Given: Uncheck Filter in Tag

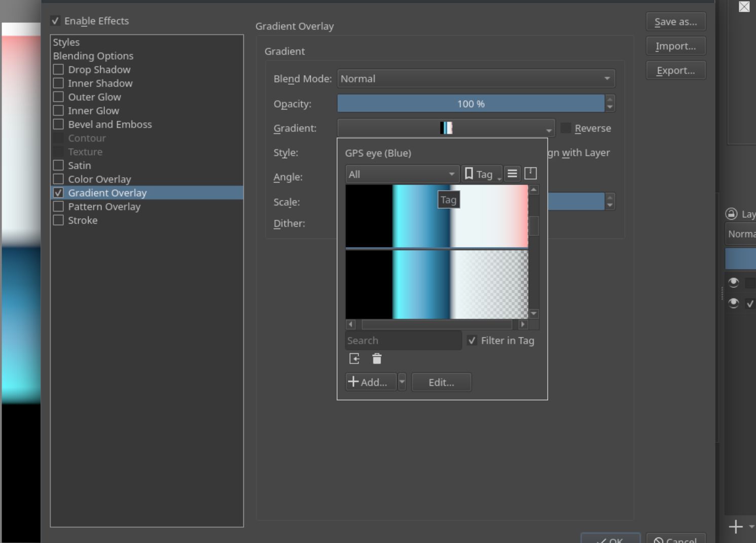Looking at the screenshot, I should (x=472, y=341).
